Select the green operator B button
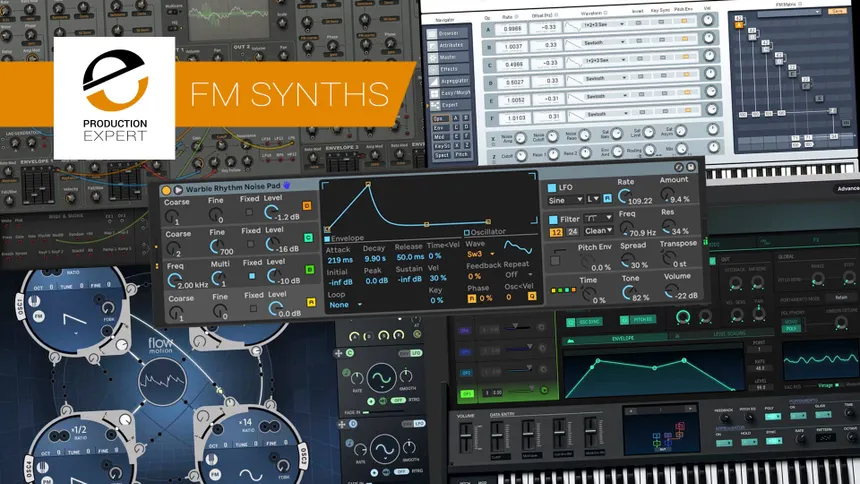The image size is (860, 484). (309, 269)
